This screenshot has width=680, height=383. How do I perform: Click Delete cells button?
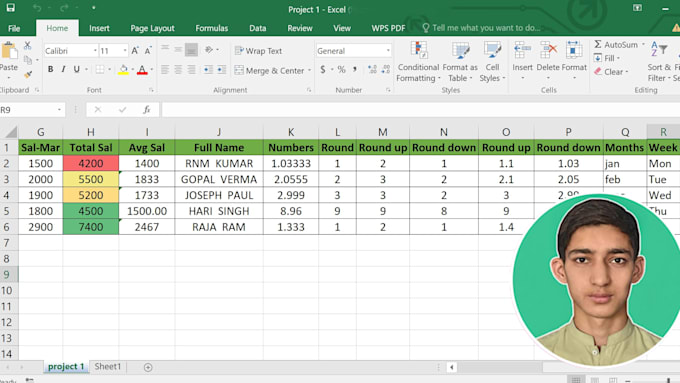coord(548,61)
